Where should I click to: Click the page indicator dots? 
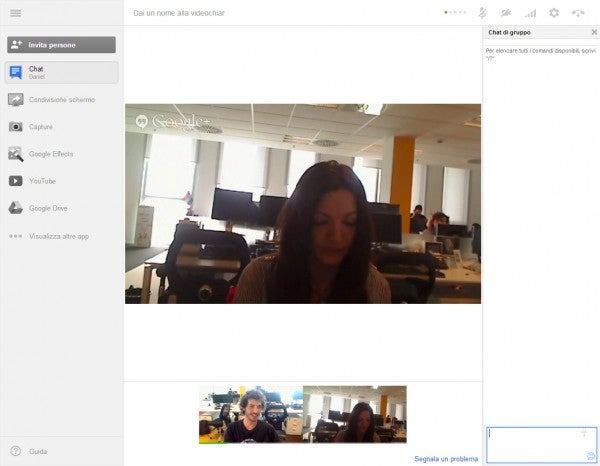455,12
